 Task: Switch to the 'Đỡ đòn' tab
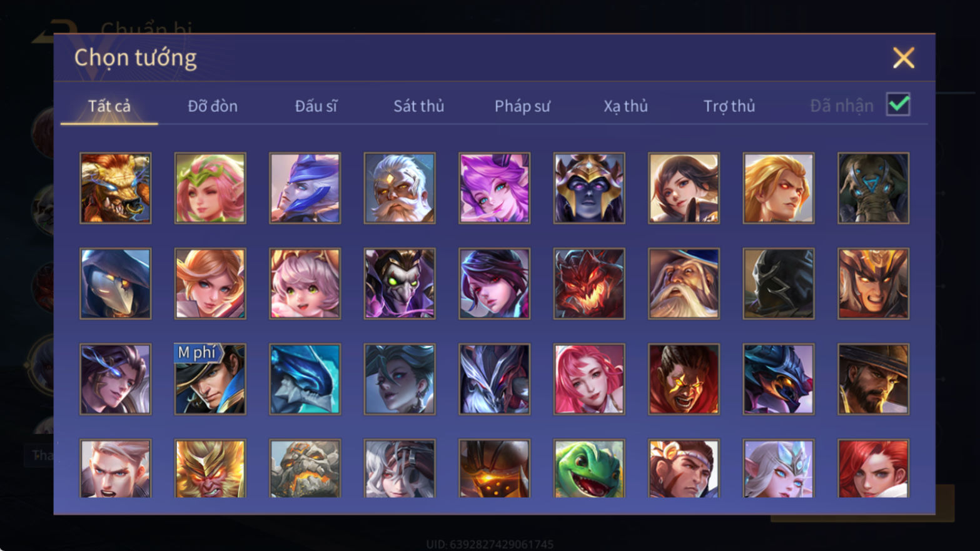(213, 106)
